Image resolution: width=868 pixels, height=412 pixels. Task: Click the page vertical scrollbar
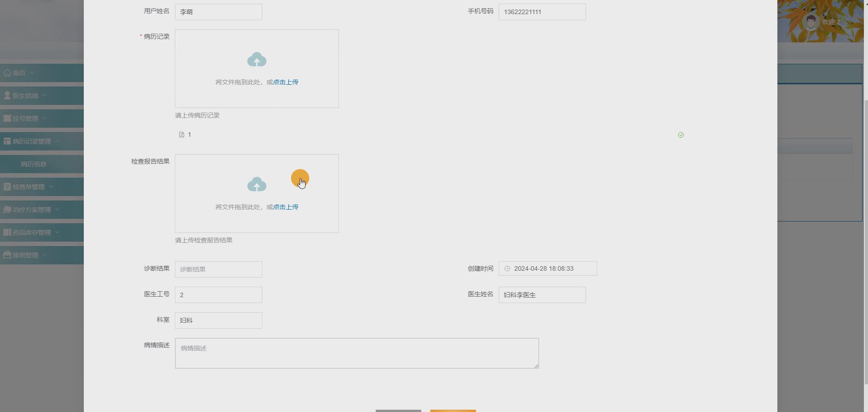pos(866,242)
